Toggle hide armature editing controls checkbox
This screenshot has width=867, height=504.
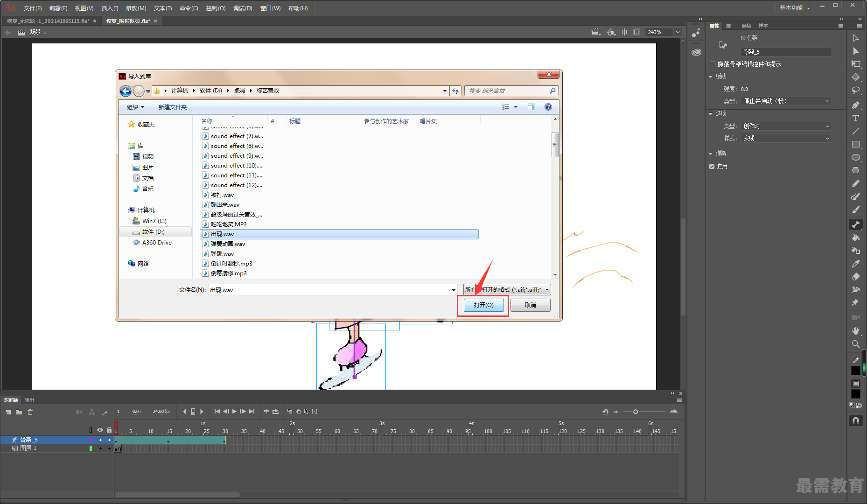[713, 64]
